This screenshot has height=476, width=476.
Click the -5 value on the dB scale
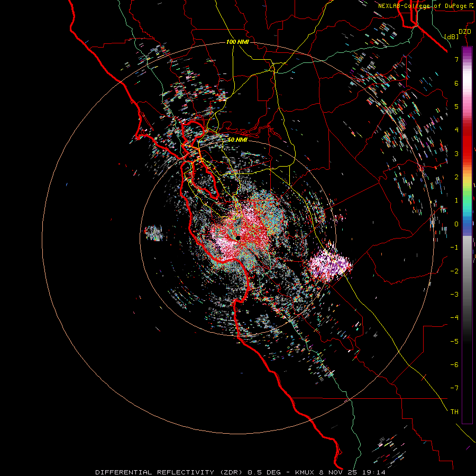454,342
